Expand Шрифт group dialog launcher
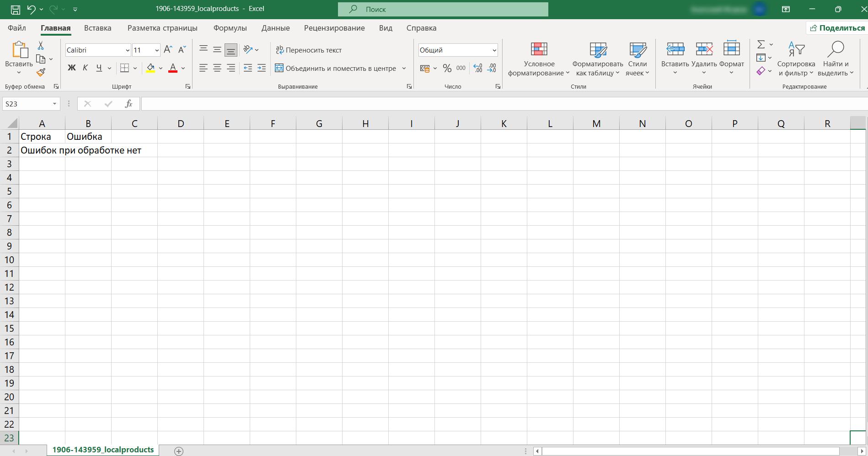 188,86
